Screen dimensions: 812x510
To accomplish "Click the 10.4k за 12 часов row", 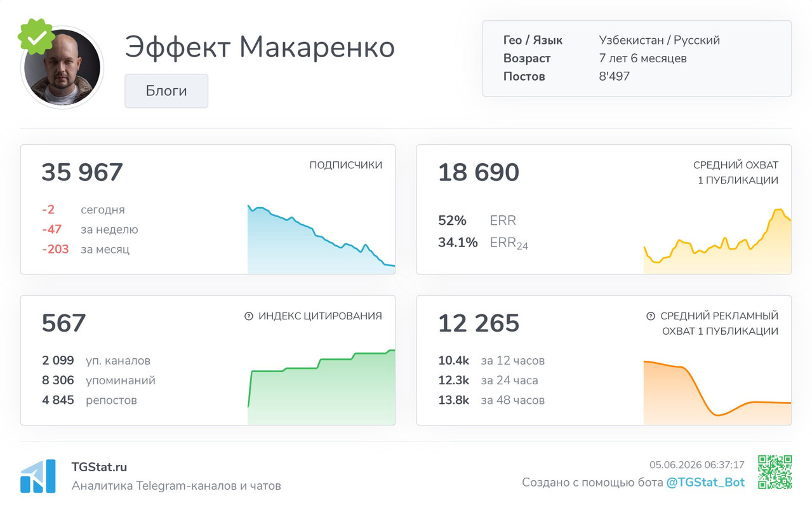I will [491, 361].
